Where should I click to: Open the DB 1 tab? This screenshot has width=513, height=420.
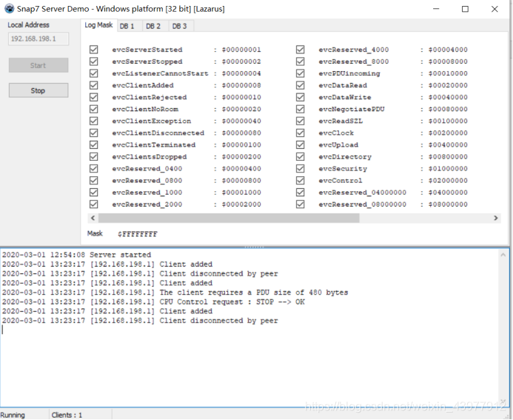coord(127,26)
